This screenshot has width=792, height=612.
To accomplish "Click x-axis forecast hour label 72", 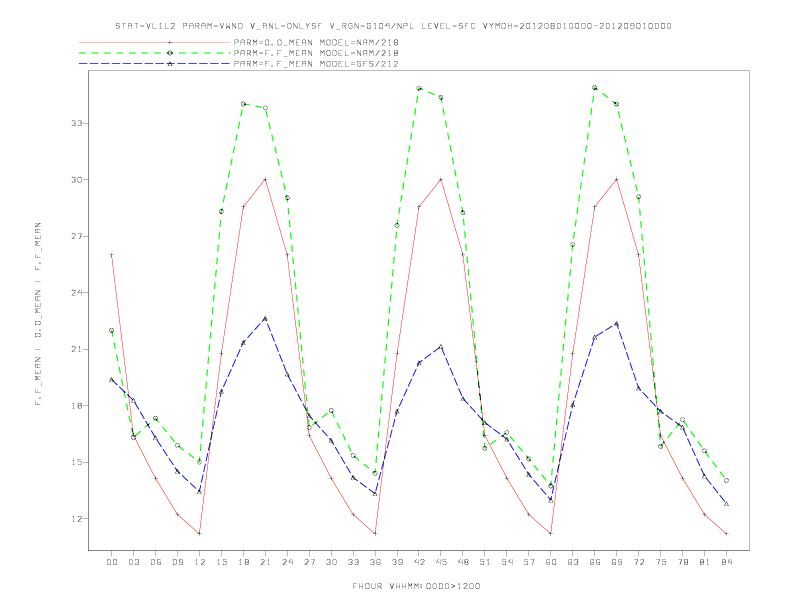I will tap(639, 562).
